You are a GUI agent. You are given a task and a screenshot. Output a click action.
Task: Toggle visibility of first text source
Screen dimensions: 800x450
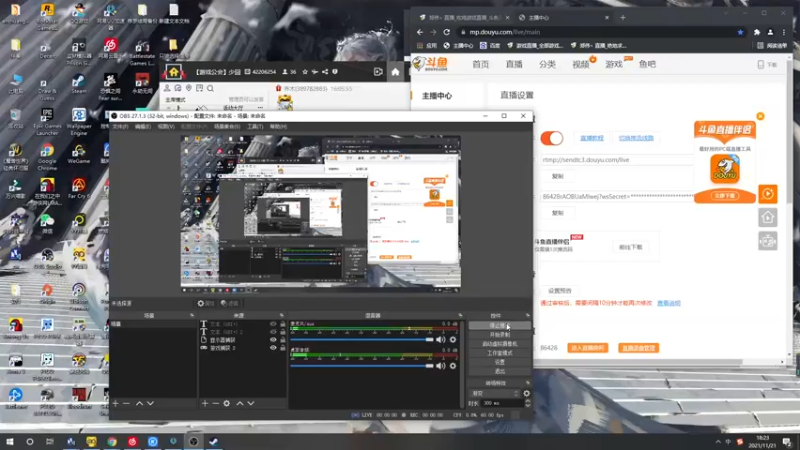pos(273,324)
